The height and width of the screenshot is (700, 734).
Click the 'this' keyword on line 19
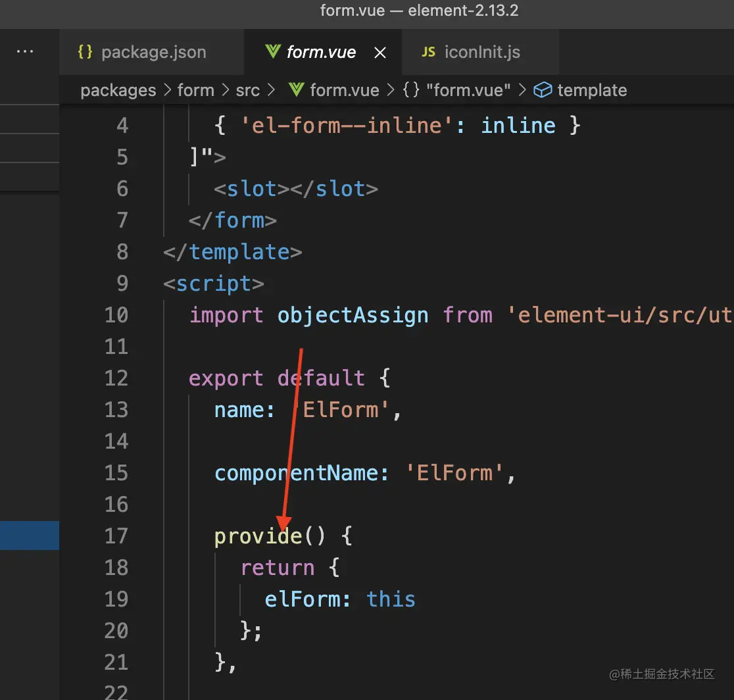coord(391,599)
